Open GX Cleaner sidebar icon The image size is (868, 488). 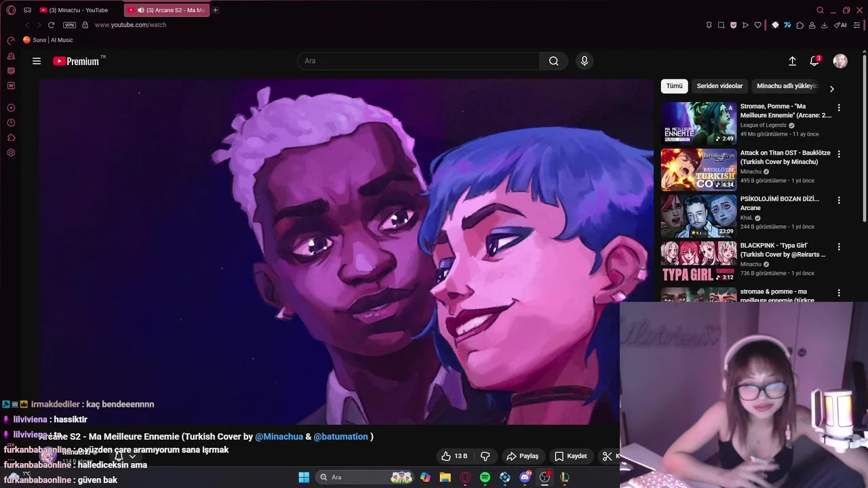(x=11, y=56)
